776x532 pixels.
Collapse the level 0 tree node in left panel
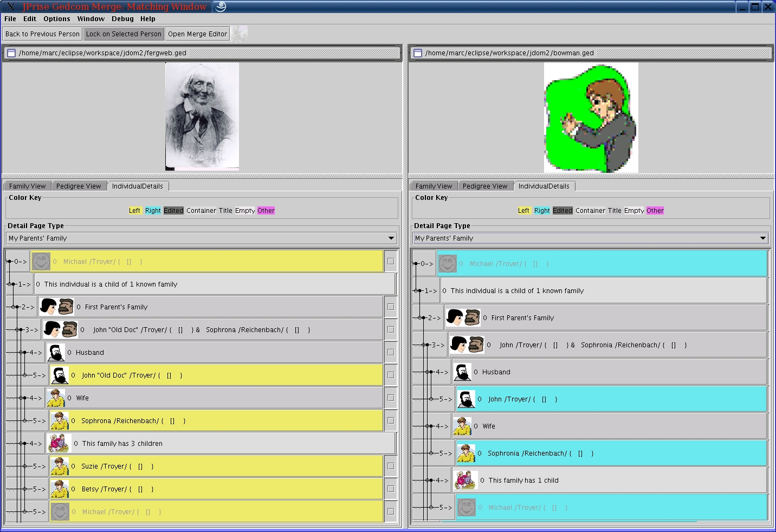point(9,262)
